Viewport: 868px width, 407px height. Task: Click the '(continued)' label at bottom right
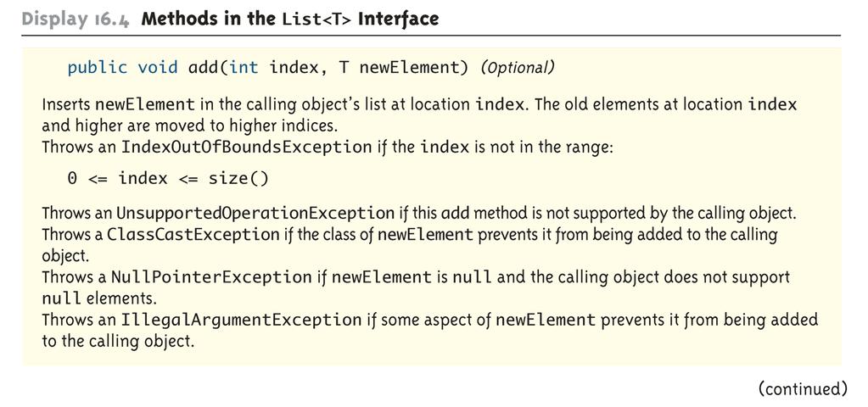[x=803, y=388]
